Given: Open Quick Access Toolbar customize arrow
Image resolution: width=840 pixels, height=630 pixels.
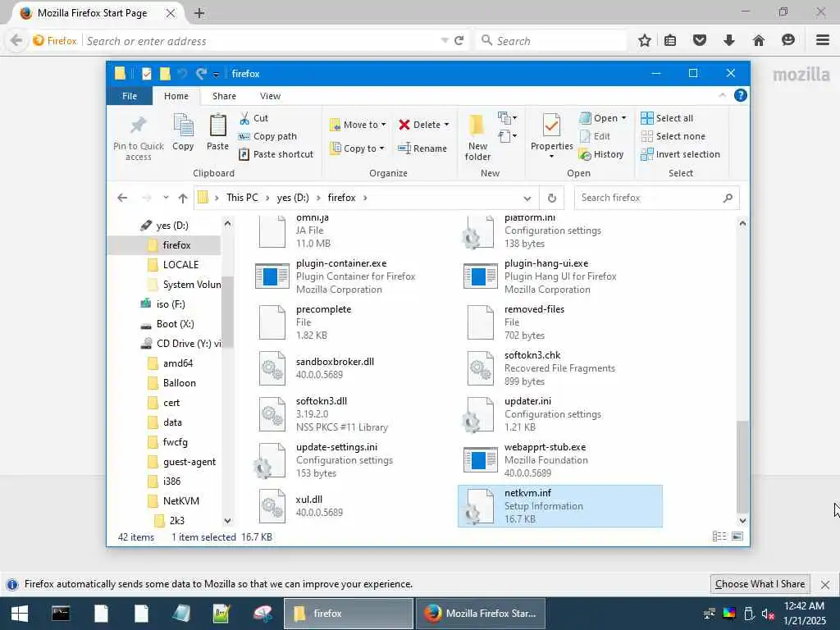Looking at the screenshot, I should click(x=216, y=75).
